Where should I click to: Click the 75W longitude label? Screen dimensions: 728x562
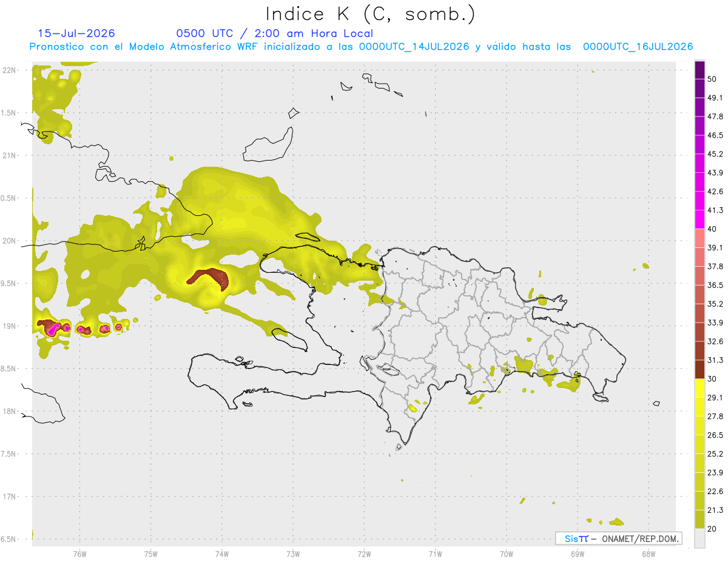[150, 554]
